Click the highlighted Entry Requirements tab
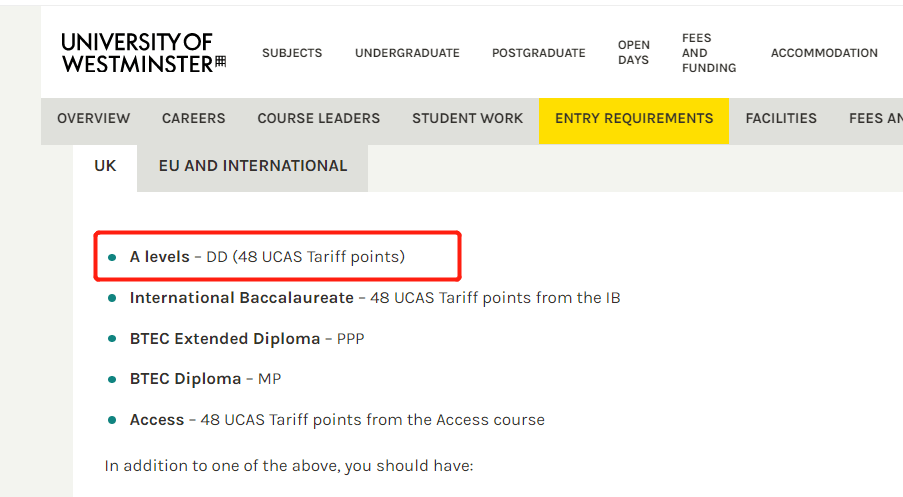 [634, 119]
